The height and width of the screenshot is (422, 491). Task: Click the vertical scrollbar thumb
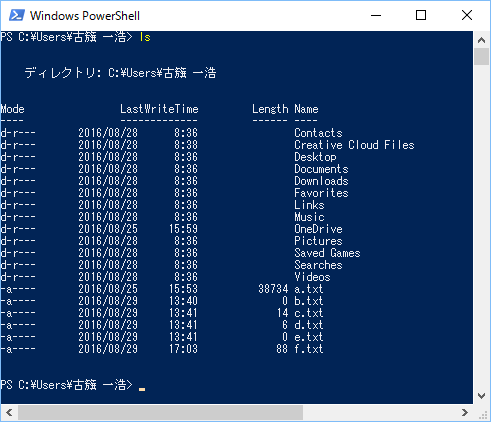(x=481, y=57)
